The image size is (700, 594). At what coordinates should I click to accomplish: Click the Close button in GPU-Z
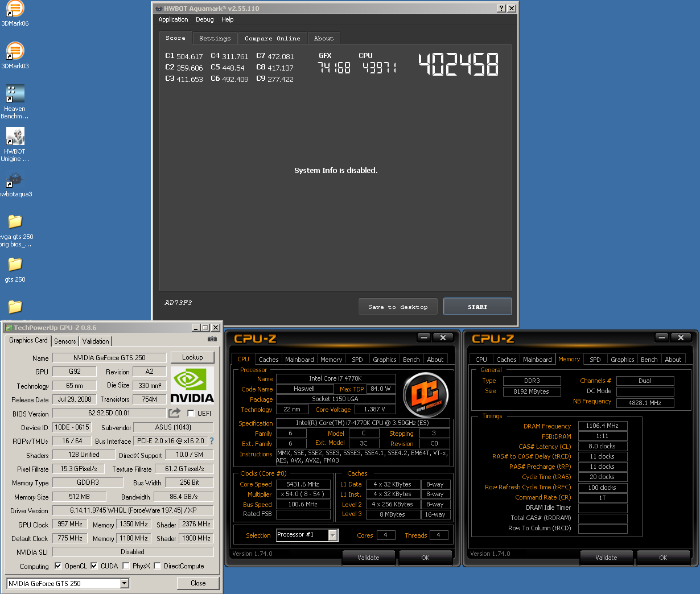point(198,583)
